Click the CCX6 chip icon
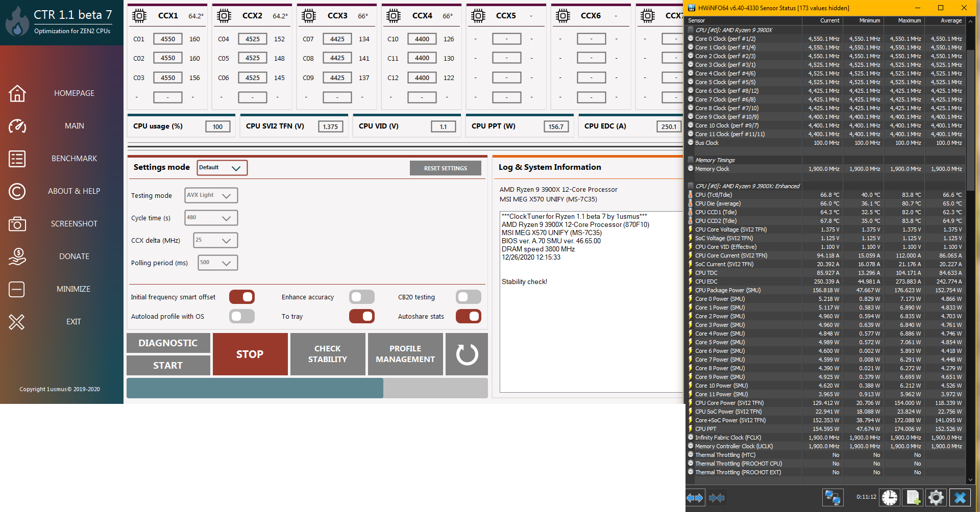This screenshot has height=512, width=980. (x=563, y=16)
